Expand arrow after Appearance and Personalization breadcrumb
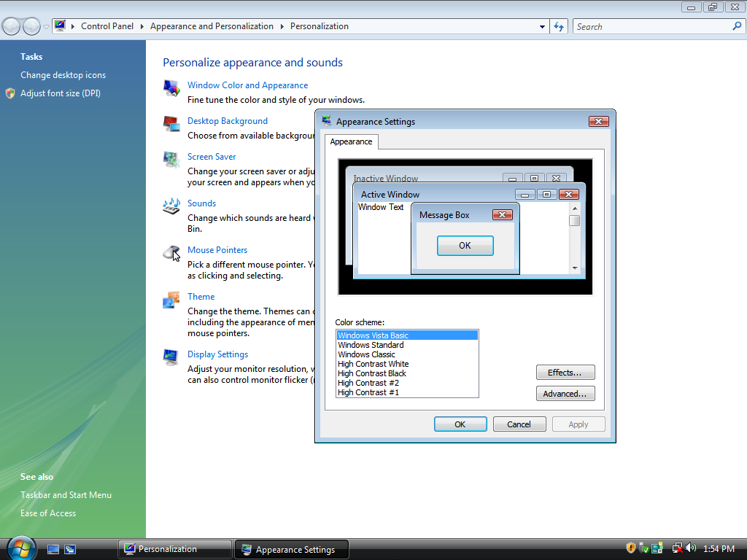 (282, 26)
